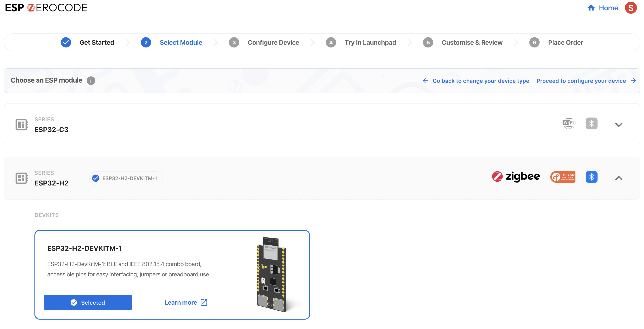Select the ESP32-C3 series title

(x=51, y=129)
